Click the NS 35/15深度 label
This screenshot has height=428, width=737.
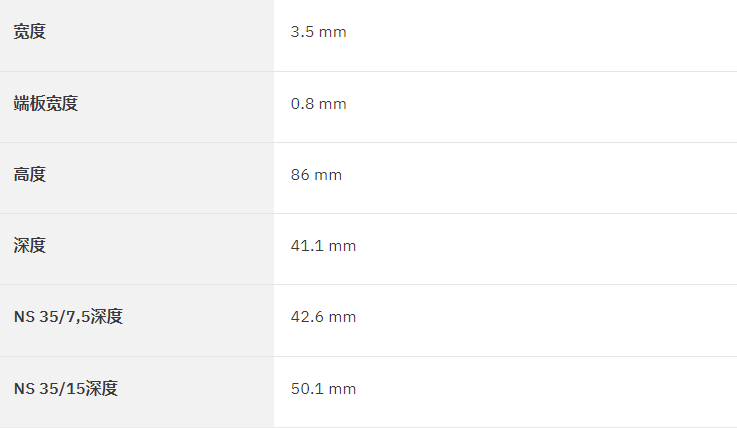[x=65, y=389]
